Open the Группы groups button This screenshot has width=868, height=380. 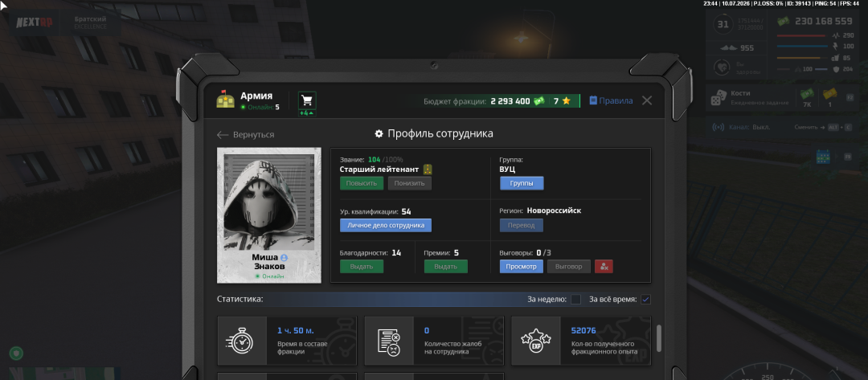[522, 184]
